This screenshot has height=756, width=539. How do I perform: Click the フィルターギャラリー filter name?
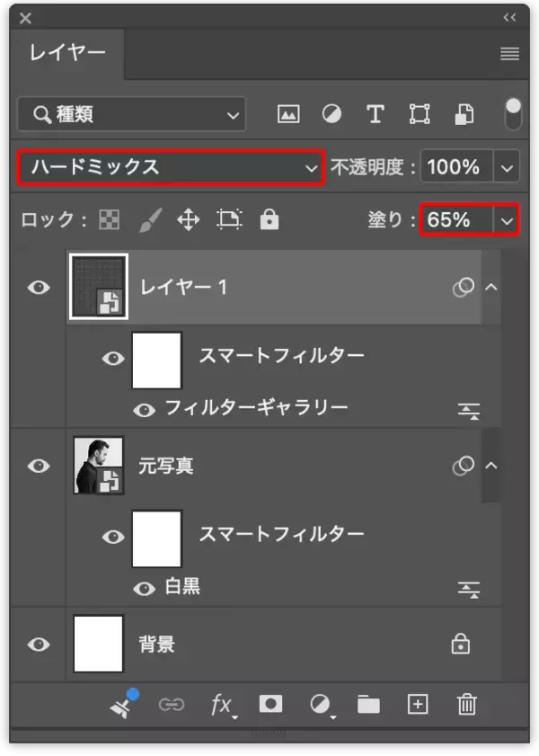point(257,408)
